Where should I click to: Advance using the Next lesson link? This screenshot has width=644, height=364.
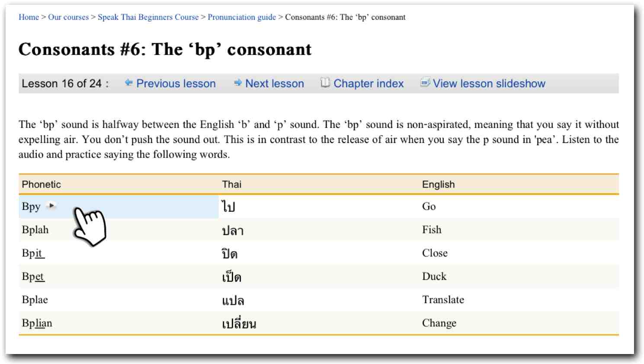point(275,84)
